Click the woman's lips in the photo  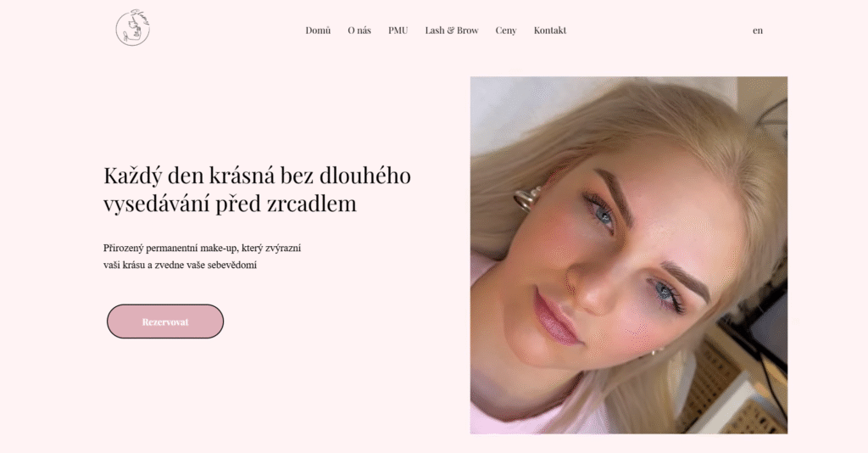click(556, 316)
